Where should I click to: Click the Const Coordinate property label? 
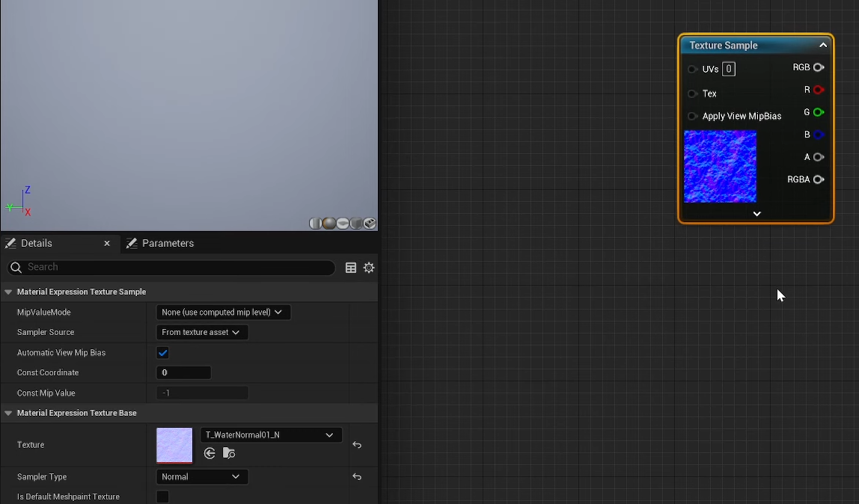click(x=48, y=372)
